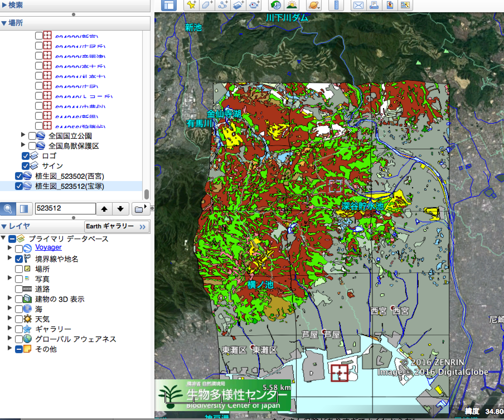
Task: Show historical imagery with the clock icon
Action: pos(276,5)
